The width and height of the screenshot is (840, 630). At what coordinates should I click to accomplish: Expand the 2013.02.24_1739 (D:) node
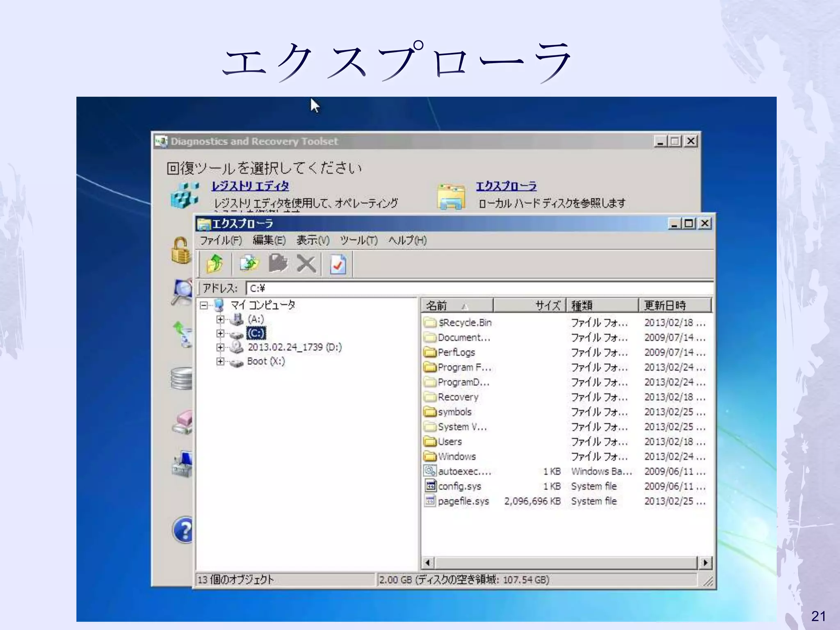click(x=220, y=347)
